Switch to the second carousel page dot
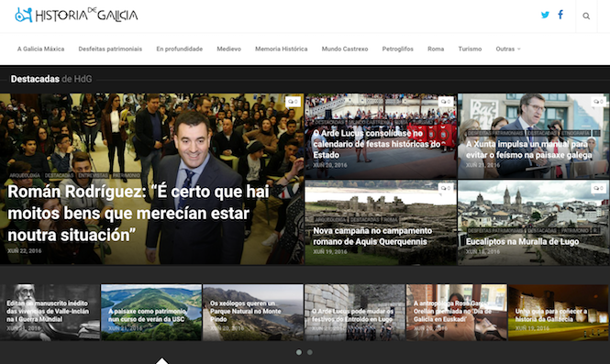 310,352
